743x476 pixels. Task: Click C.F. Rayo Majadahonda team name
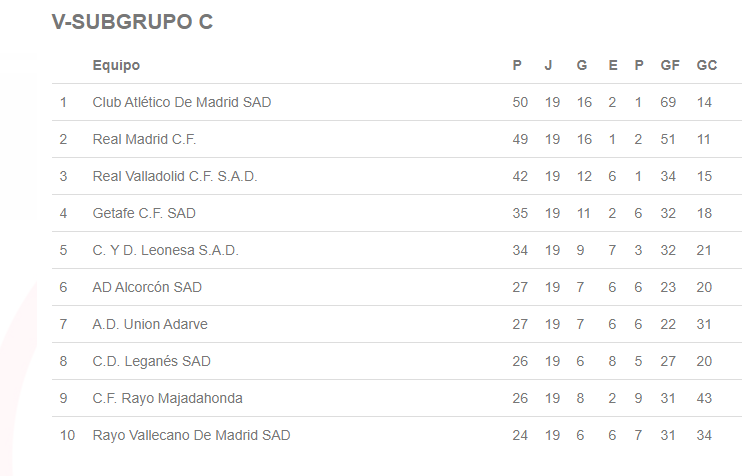[167, 398]
